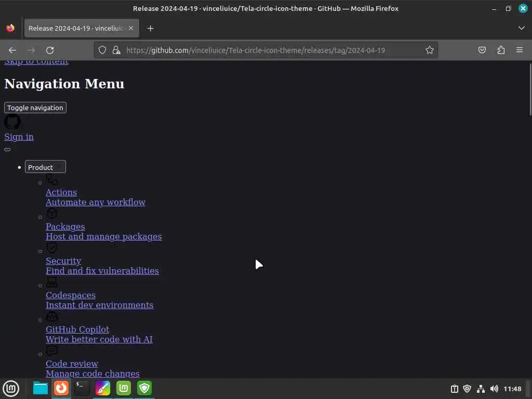This screenshot has height=399, width=532.
Task: Open the Security link
Action: [63, 261]
